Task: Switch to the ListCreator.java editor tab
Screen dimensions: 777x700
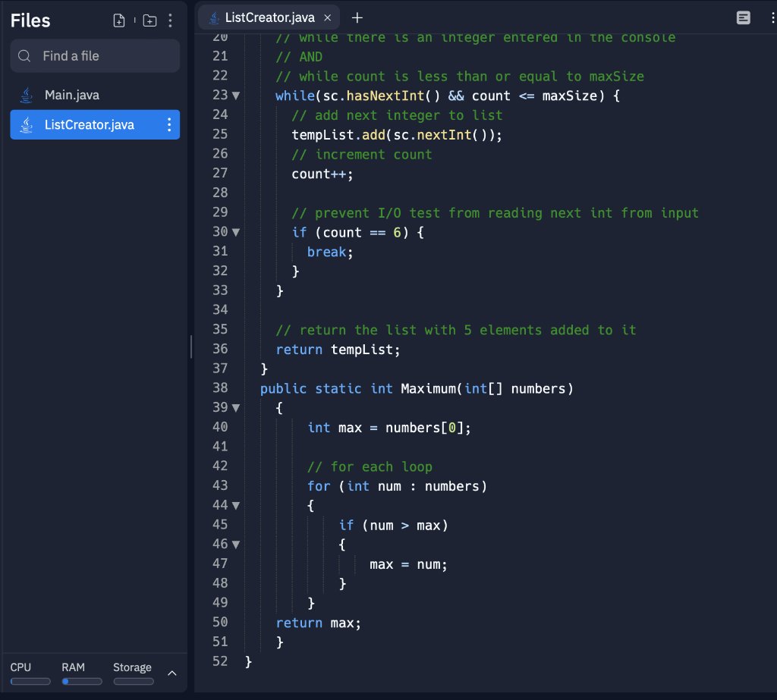Action: tap(269, 18)
